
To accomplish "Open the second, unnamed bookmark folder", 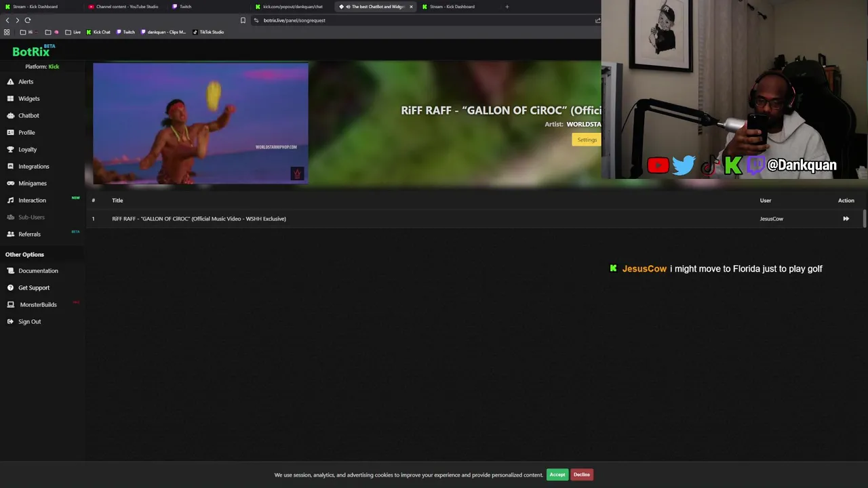I will coord(52,32).
